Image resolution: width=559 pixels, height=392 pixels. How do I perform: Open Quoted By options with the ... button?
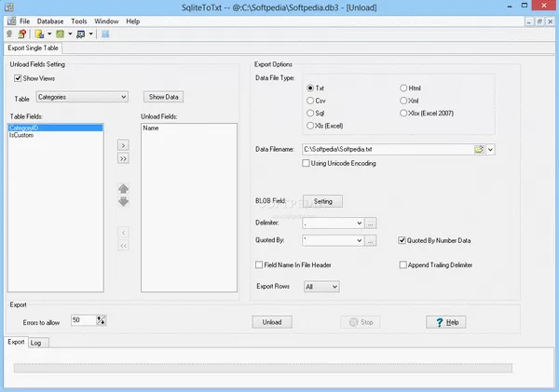[x=371, y=241]
